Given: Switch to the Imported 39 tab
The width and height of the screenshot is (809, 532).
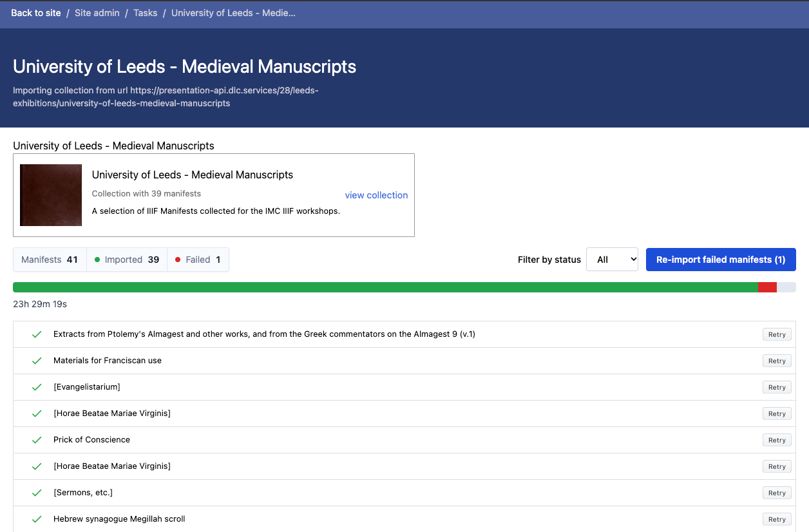Looking at the screenshot, I should pos(127,260).
